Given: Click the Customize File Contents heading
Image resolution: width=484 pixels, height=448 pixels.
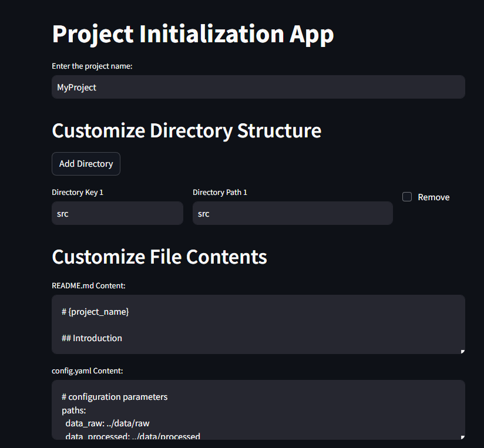Looking at the screenshot, I should tap(159, 257).
